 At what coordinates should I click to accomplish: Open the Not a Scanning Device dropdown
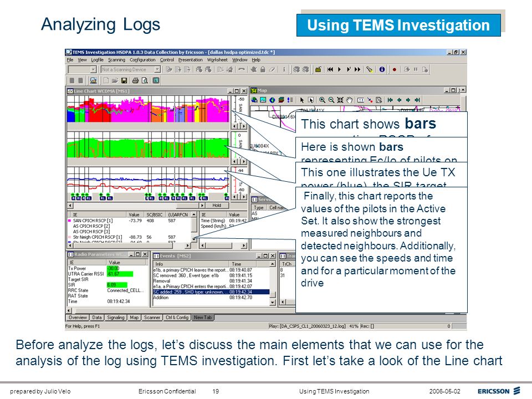pyautogui.click(x=157, y=70)
